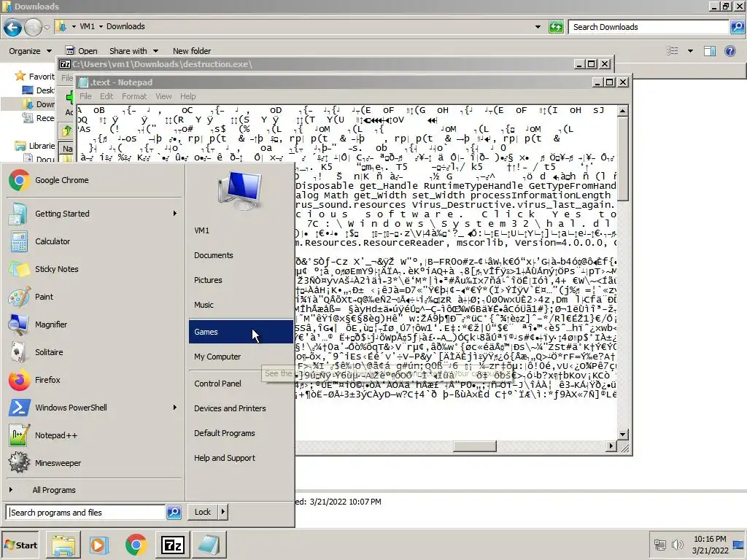747x560 pixels.
Task: Click the Notepad horizontal scrollbar thumb
Action: (474, 446)
